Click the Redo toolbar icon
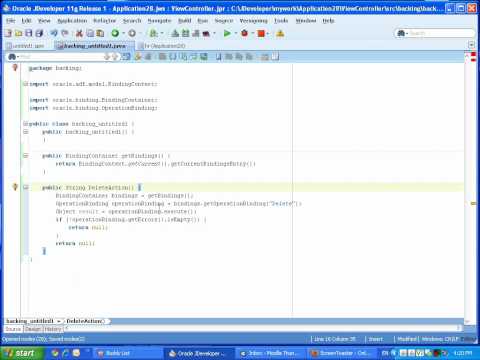This screenshot has width=480, height=360. click(x=65, y=33)
